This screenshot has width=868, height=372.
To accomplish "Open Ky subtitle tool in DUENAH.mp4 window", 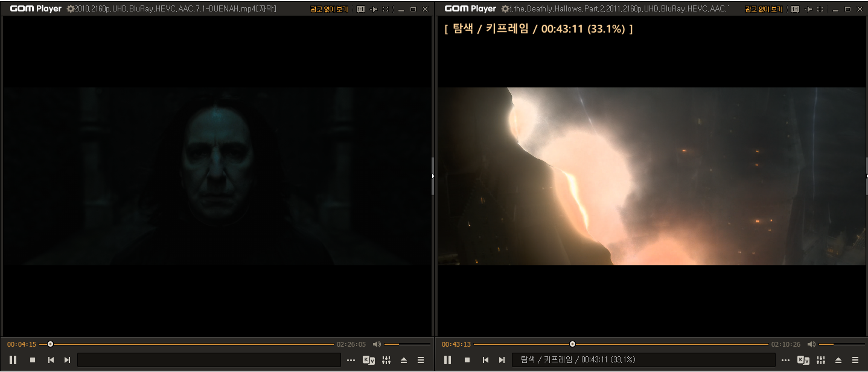I will coord(369,360).
